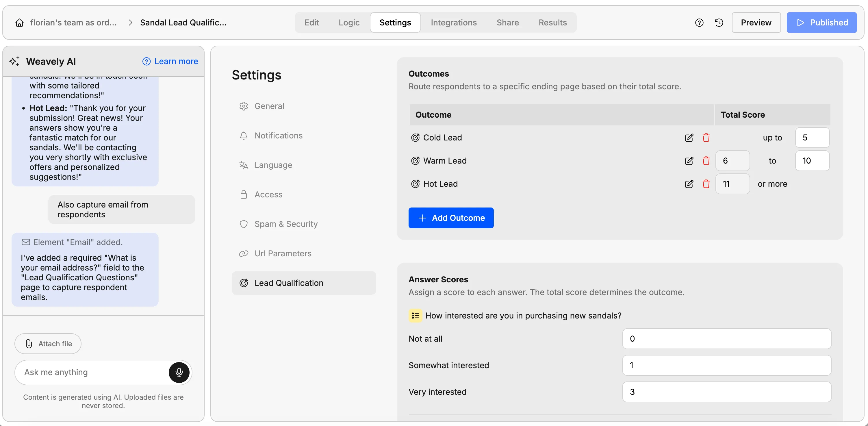This screenshot has height=426, width=868.
Task: Open the Learn more link
Action: pyautogui.click(x=170, y=61)
